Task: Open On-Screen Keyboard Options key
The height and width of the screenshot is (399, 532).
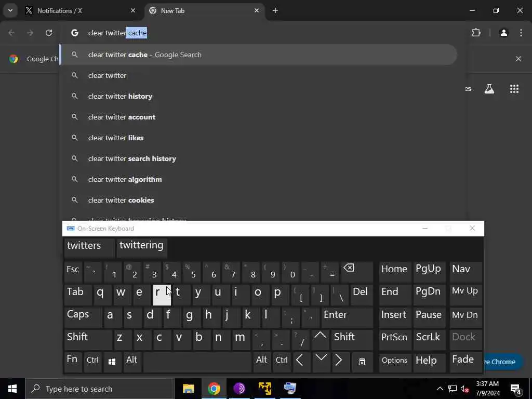Action: point(395,362)
